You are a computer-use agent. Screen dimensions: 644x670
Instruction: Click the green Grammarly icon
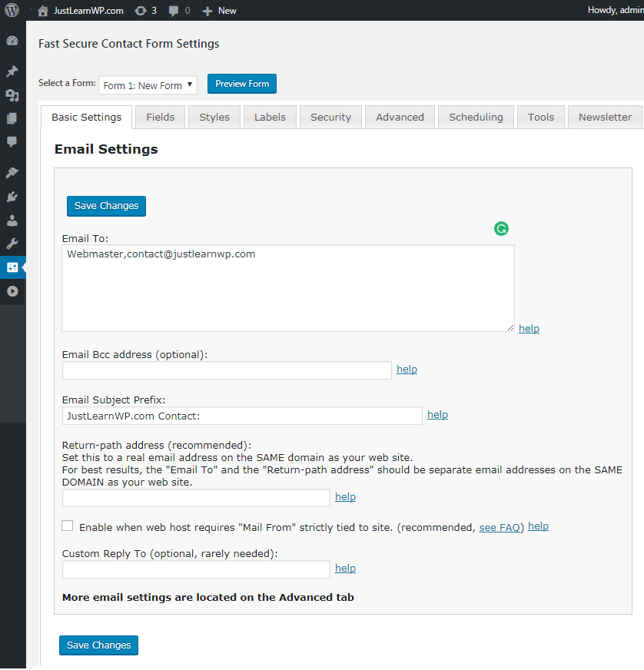(501, 229)
